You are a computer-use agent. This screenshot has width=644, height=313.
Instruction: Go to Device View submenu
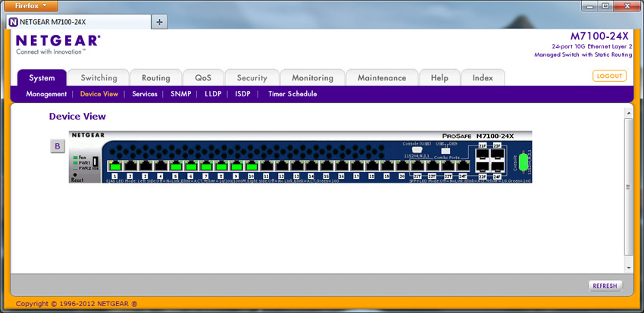tap(99, 94)
